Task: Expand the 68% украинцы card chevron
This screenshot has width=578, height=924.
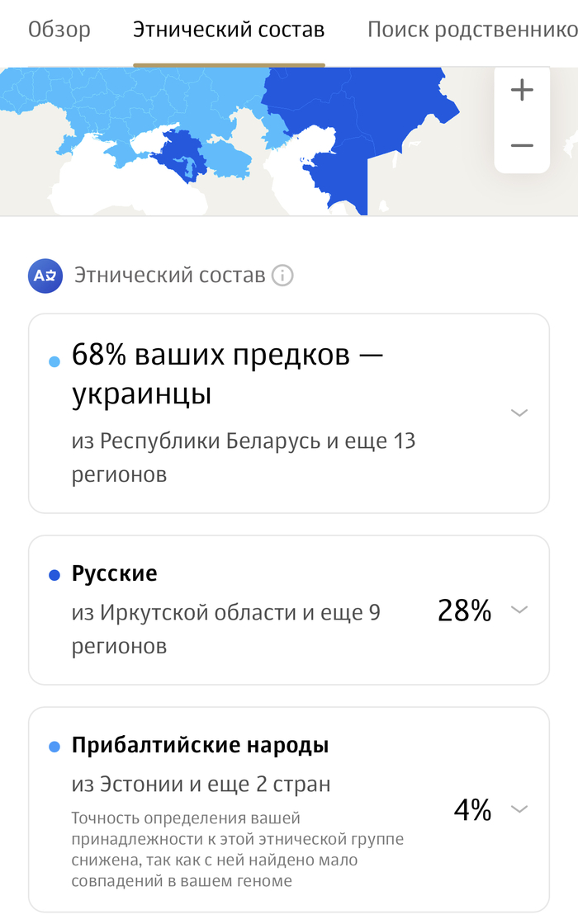Action: [519, 412]
